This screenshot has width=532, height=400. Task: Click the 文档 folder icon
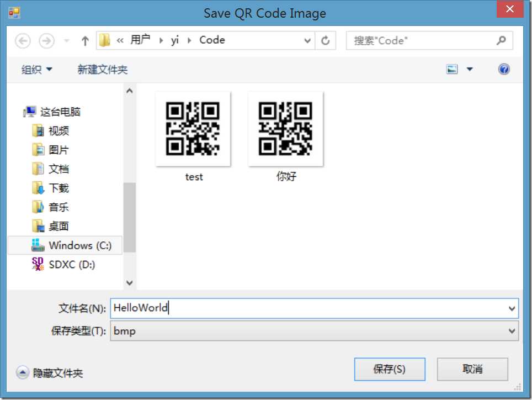coord(38,169)
